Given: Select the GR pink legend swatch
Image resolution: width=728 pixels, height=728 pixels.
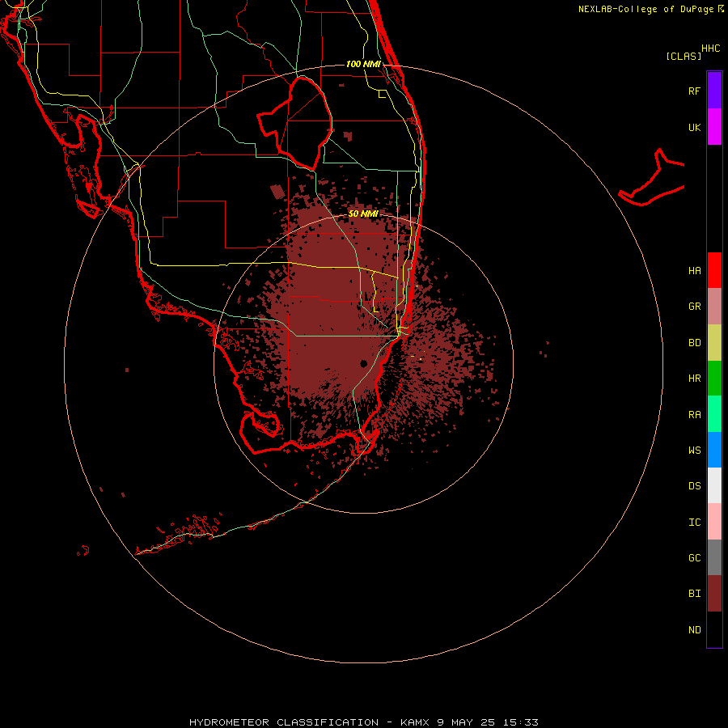Looking at the screenshot, I should click(714, 307).
